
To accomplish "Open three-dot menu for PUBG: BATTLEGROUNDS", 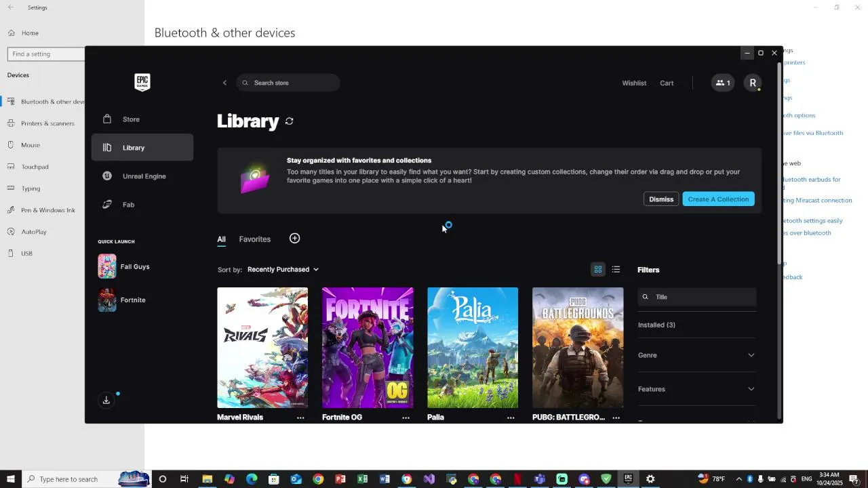I will (616, 418).
